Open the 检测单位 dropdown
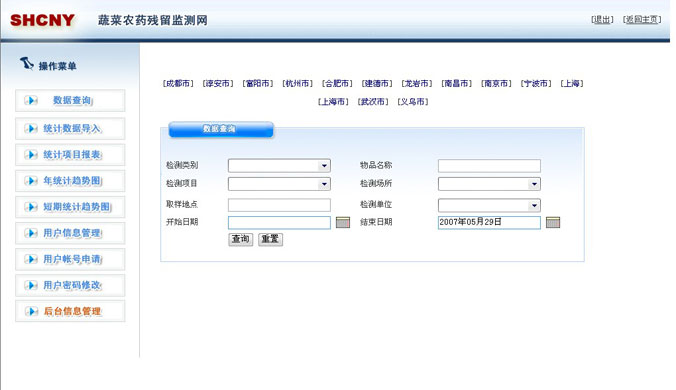Image resolution: width=676 pixels, height=390 pixels. tap(489, 205)
